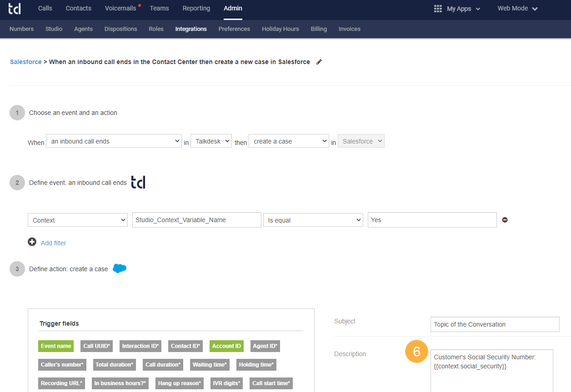Open the disabled Salesforce target dropdown

tap(361, 141)
